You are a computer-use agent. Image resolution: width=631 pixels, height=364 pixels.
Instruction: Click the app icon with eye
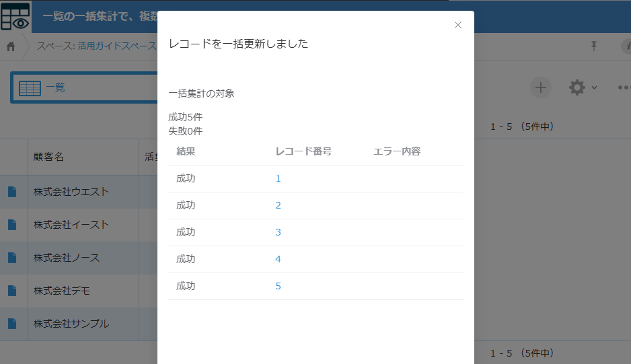coord(15,16)
